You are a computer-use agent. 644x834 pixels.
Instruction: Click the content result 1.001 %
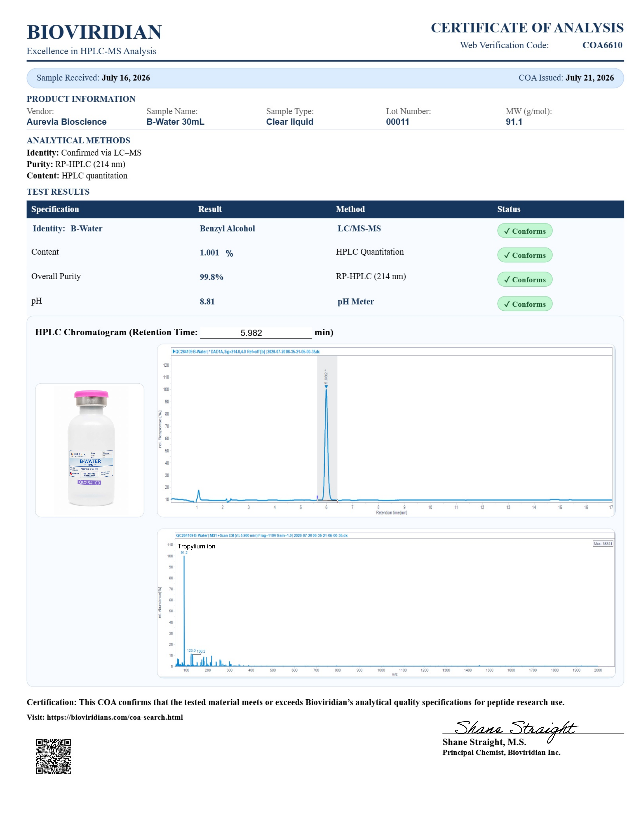(x=216, y=253)
